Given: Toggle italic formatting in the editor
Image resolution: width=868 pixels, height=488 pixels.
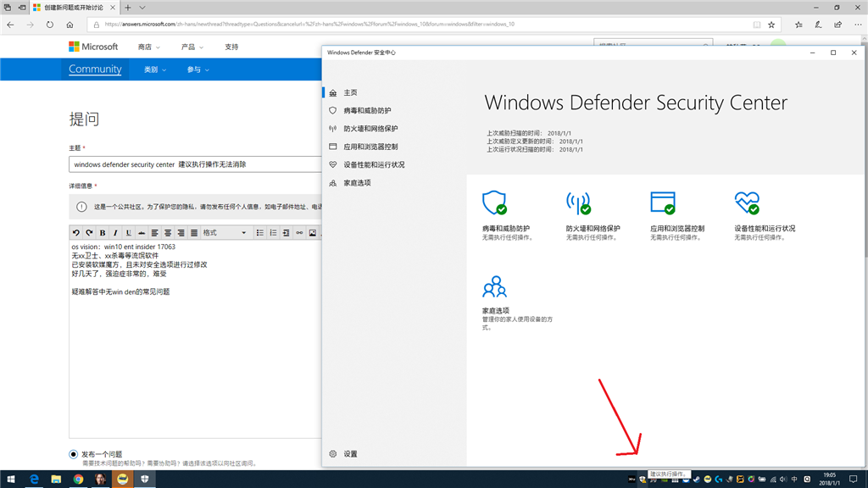Looking at the screenshot, I should tap(115, 233).
